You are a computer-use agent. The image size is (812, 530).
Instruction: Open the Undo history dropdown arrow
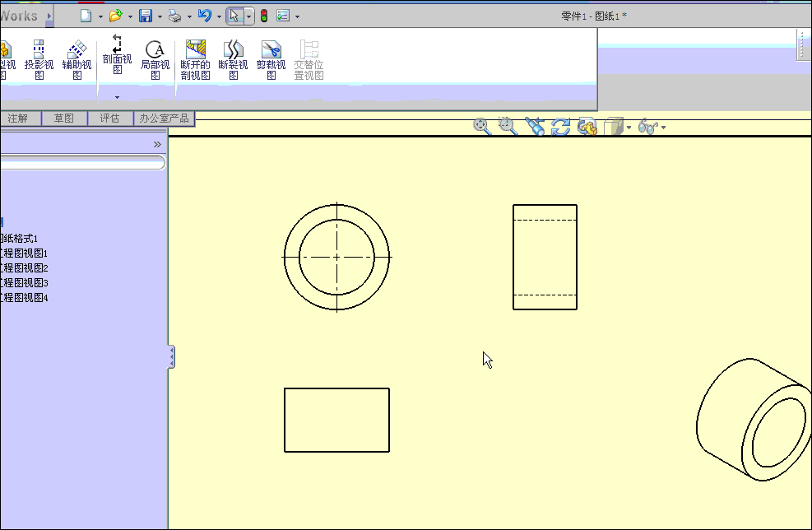coord(219,16)
